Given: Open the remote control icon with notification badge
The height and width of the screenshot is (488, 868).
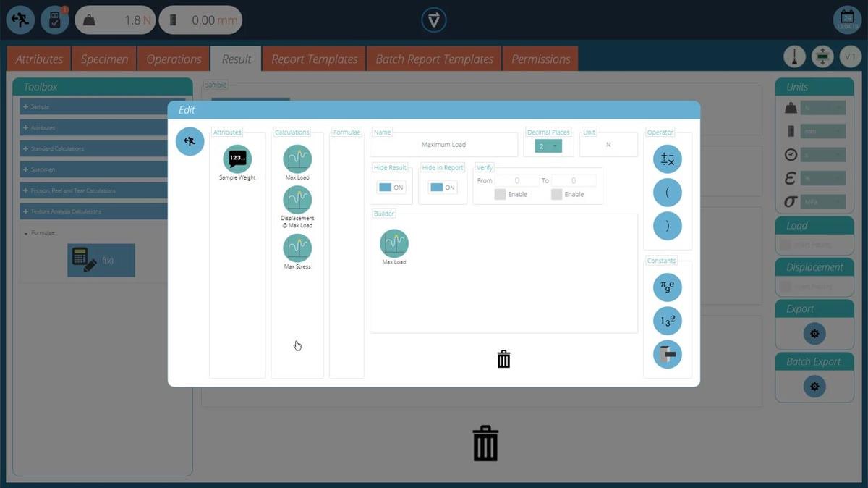Looking at the screenshot, I should pos(54,20).
